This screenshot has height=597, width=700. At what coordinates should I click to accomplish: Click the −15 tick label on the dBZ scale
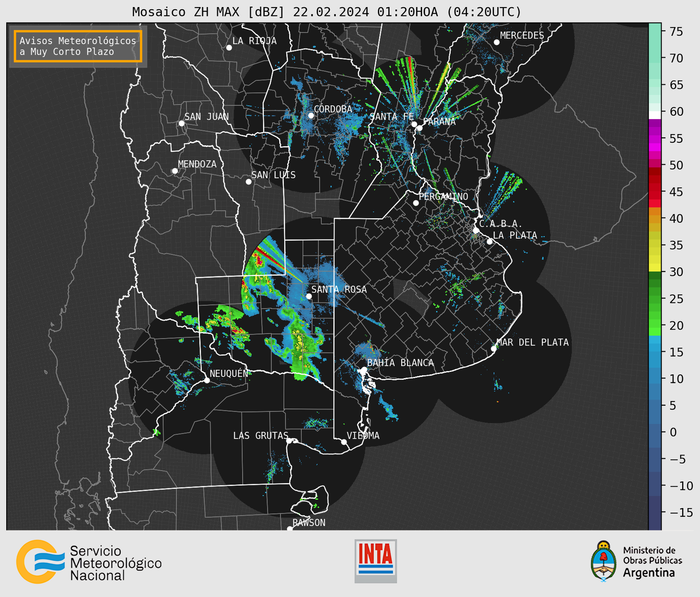point(681,512)
